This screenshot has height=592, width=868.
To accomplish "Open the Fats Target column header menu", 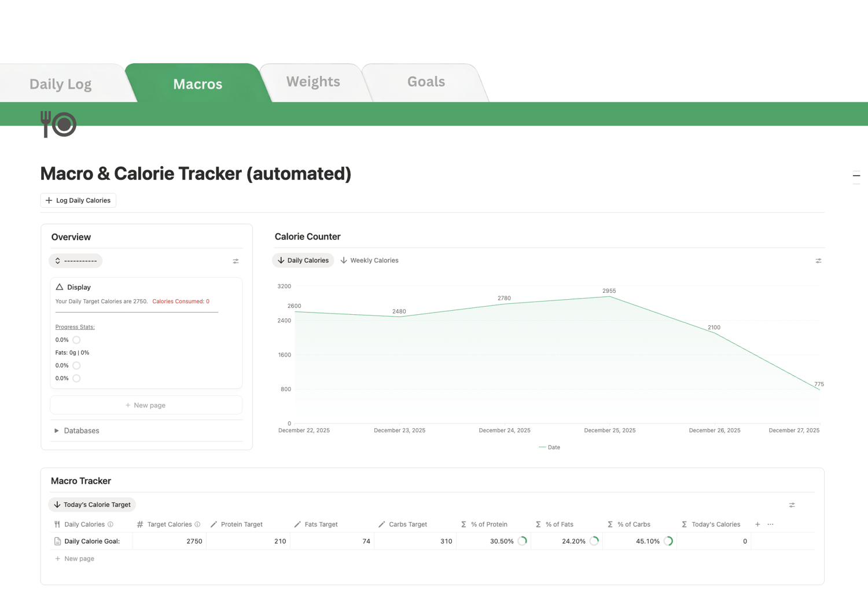I will click(315, 524).
